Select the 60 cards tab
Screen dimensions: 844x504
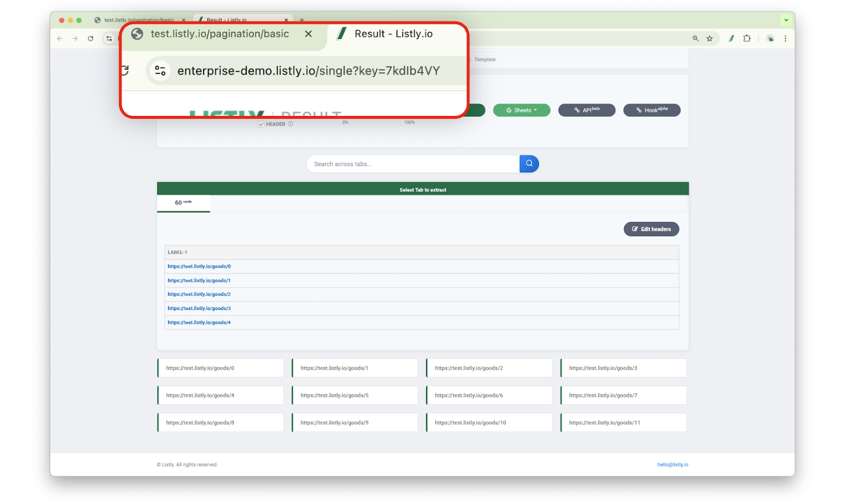pos(183,203)
